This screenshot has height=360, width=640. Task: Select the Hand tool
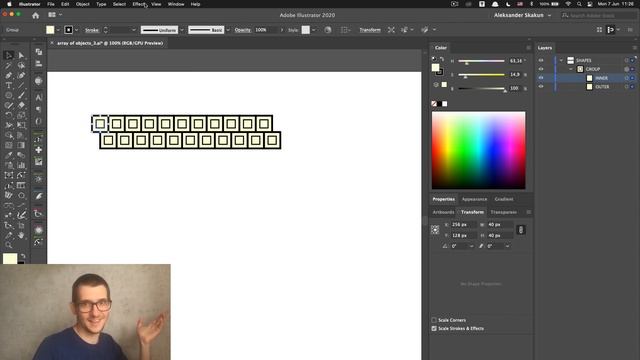(x=21, y=235)
